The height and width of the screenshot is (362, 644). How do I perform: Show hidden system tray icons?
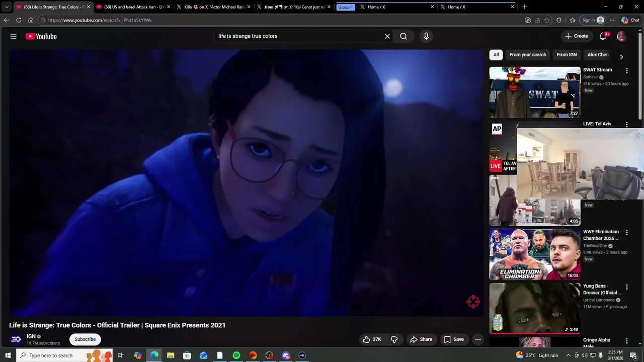[x=569, y=355]
